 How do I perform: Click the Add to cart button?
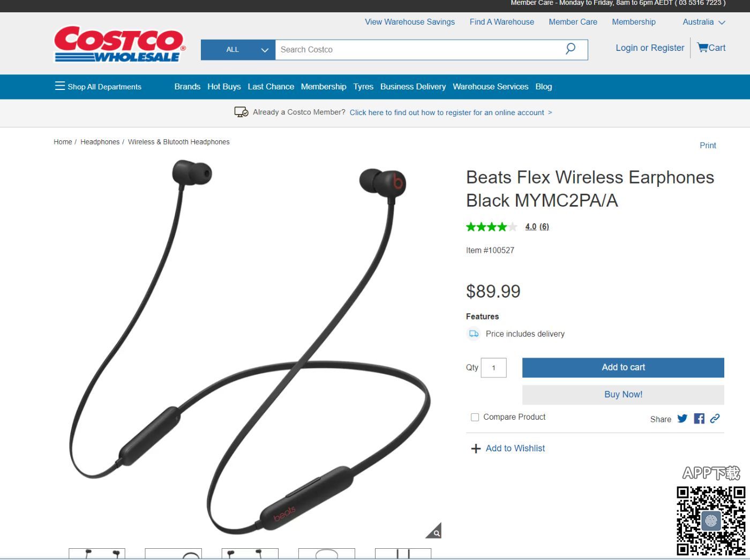coord(623,367)
